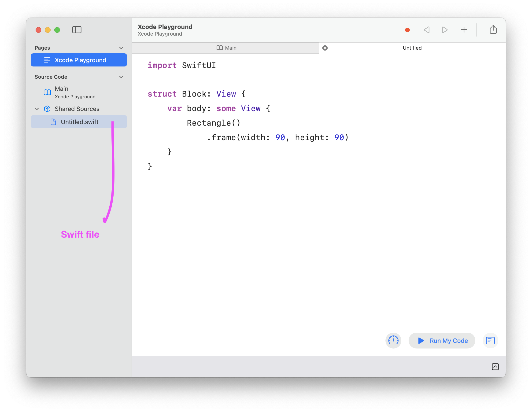Click the book icon next to Main
The height and width of the screenshot is (412, 532).
coord(47,92)
